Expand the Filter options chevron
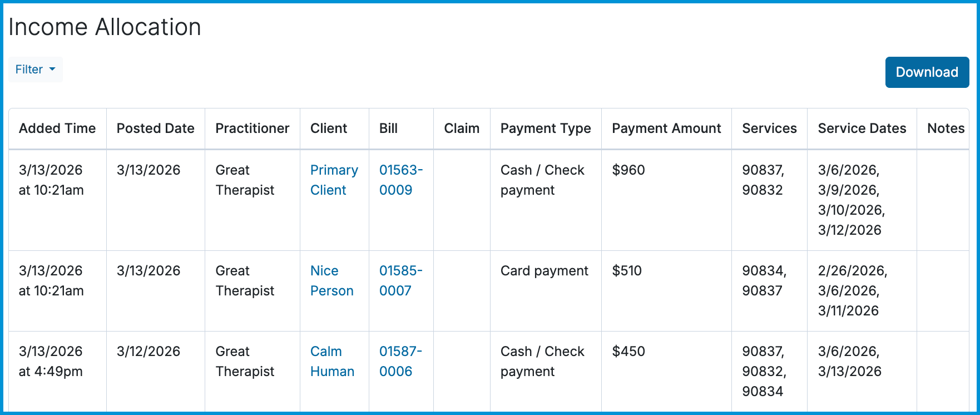Image resolution: width=980 pixels, height=415 pixels. (x=52, y=70)
